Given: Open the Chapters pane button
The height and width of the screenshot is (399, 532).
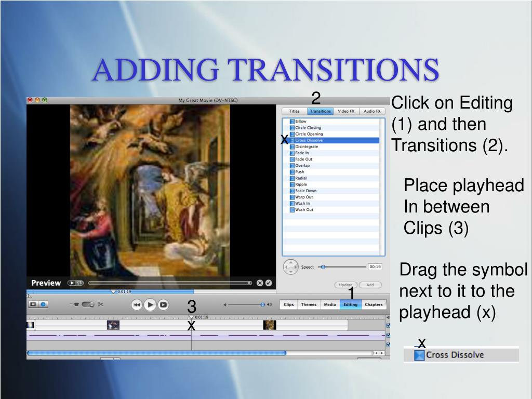Looking at the screenshot, I should click(374, 304).
